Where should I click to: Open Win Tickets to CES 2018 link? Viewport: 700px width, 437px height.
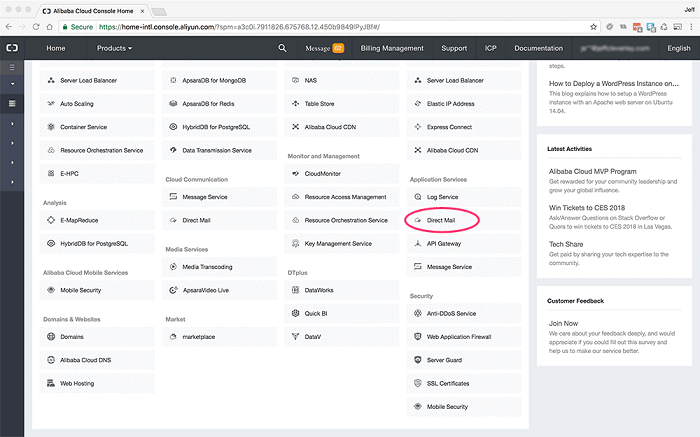tap(587, 208)
